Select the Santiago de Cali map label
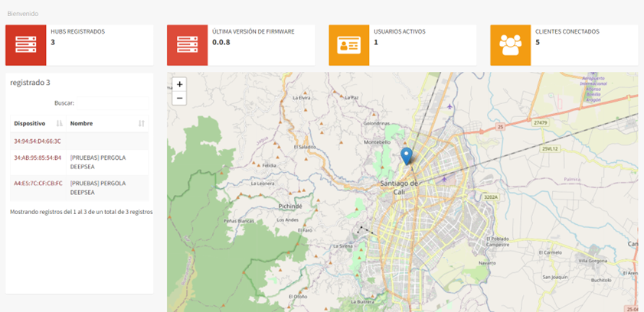 pos(398,184)
